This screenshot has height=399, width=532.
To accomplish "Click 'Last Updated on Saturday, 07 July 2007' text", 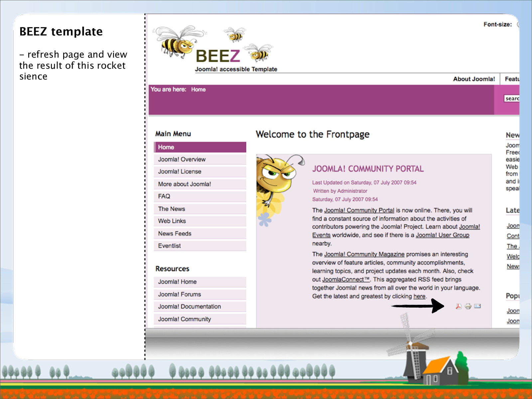I will click(364, 183).
